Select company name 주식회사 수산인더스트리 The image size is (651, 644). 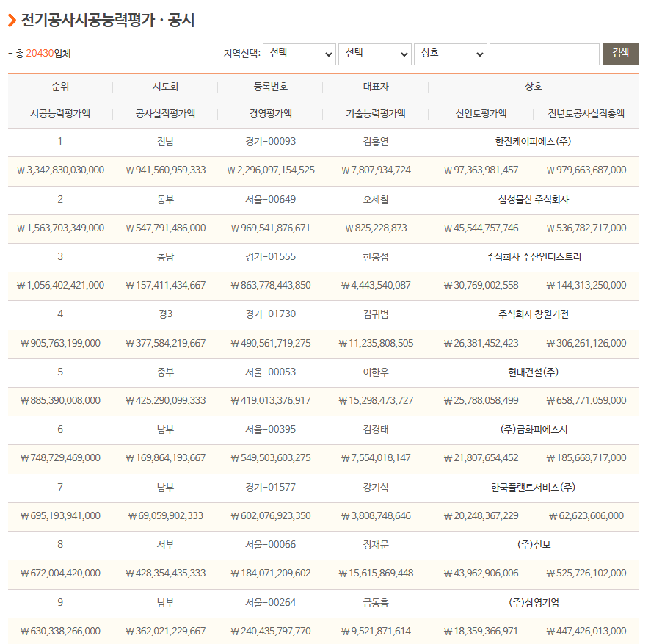click(x=533, y=257)
